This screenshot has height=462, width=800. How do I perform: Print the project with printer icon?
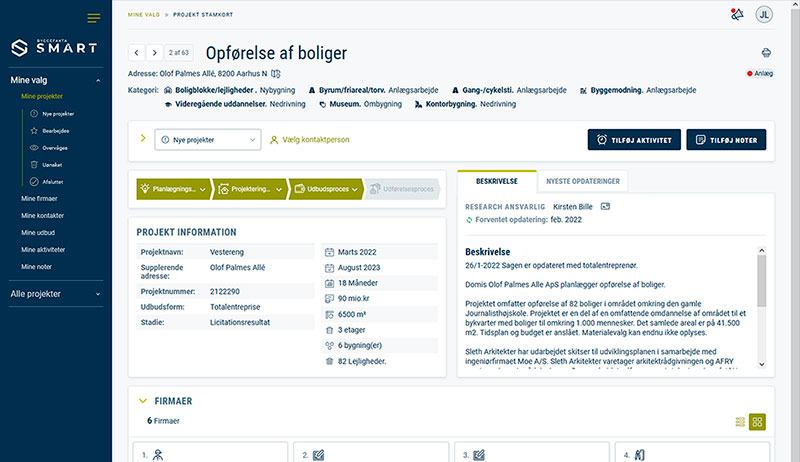pos(766,52)
